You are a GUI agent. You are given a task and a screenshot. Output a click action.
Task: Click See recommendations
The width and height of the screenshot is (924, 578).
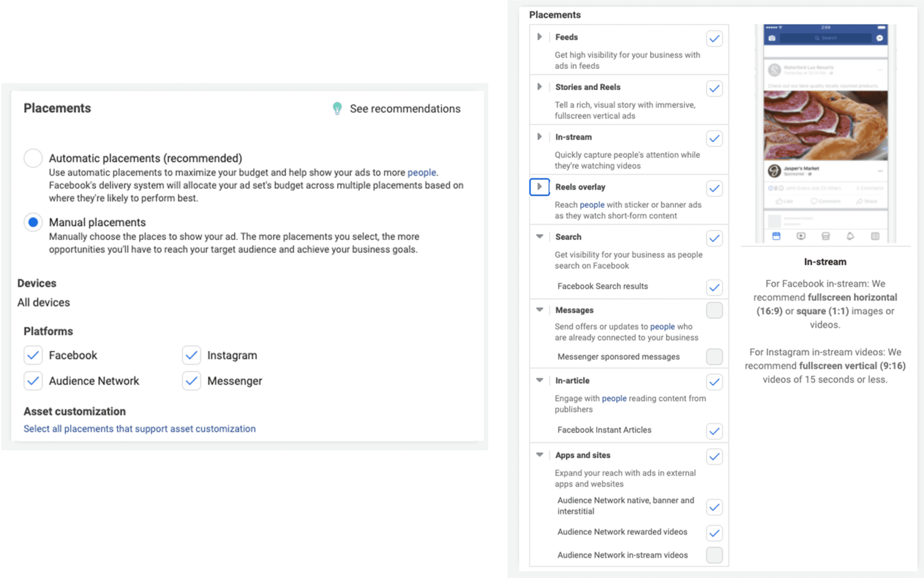405,108
